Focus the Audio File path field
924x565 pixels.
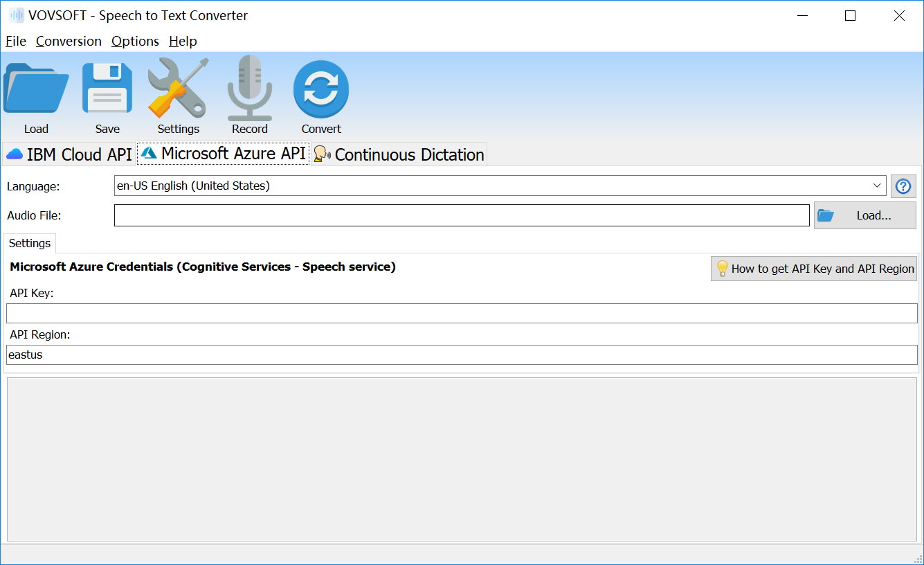[462, 215]
